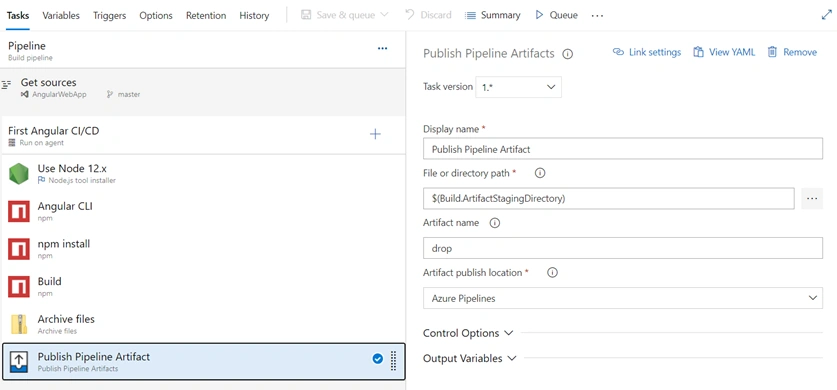Click the Save & queue label
This screenshot has height=390, width=837.
(345, 15)
